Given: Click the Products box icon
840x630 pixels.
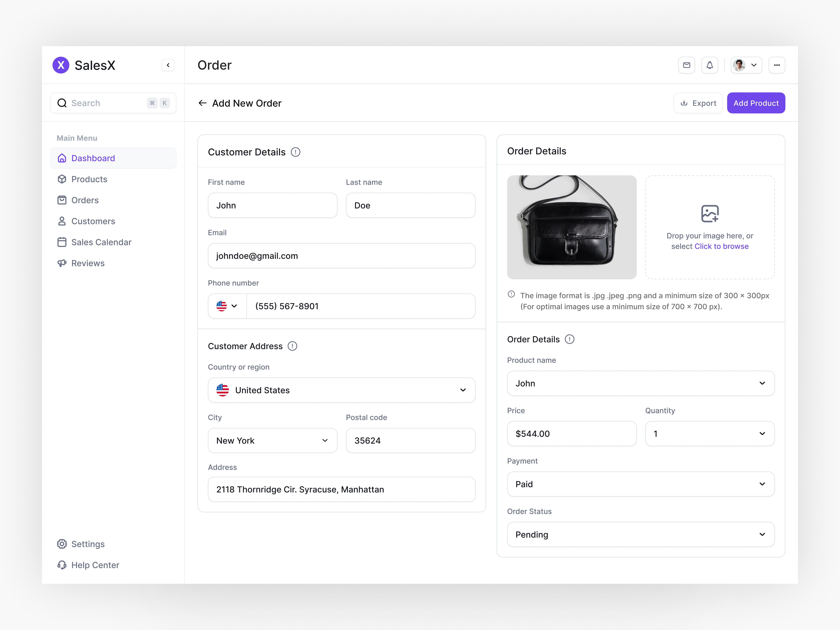Looking at the screenshot, I should (x=62, y=179).
